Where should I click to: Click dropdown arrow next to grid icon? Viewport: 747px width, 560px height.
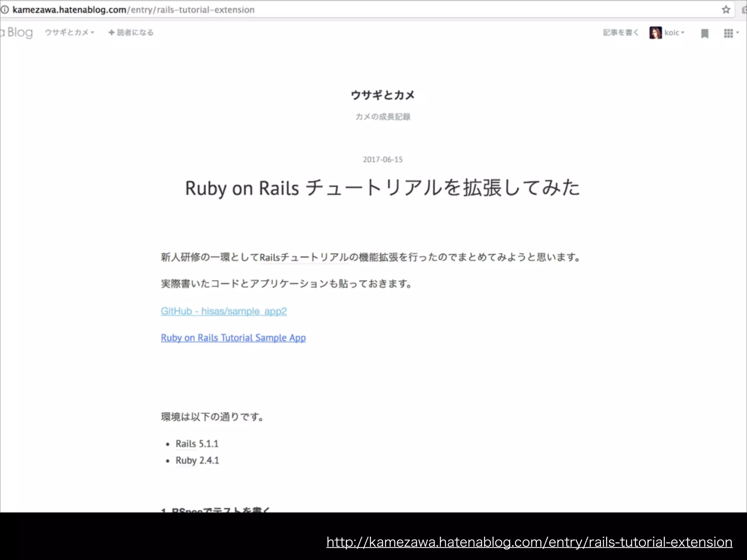click(x=738, y=32)
